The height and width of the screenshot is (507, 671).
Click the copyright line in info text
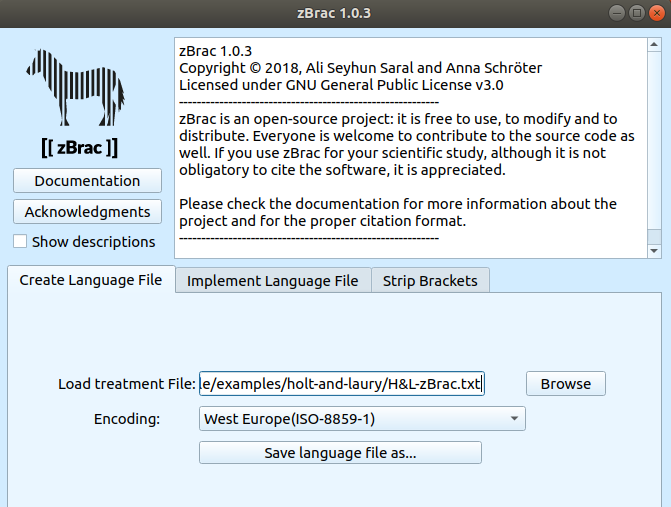click(x=360, y=68)
